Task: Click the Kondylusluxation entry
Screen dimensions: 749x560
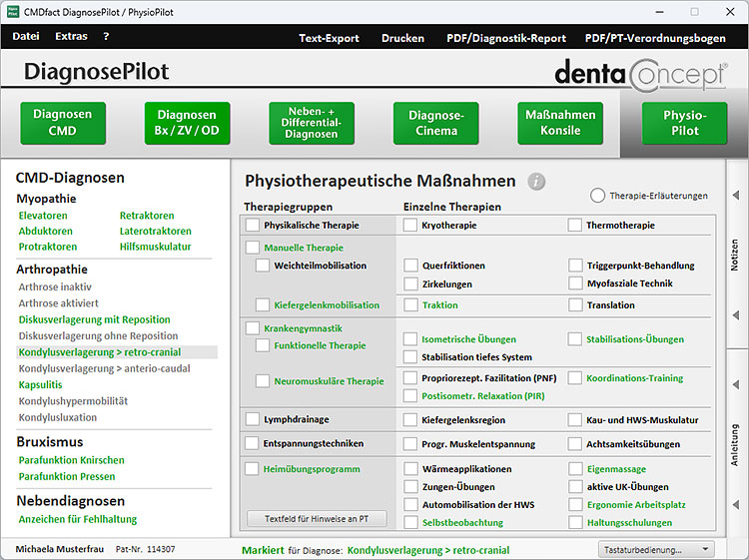Action: tap(57, 417)
